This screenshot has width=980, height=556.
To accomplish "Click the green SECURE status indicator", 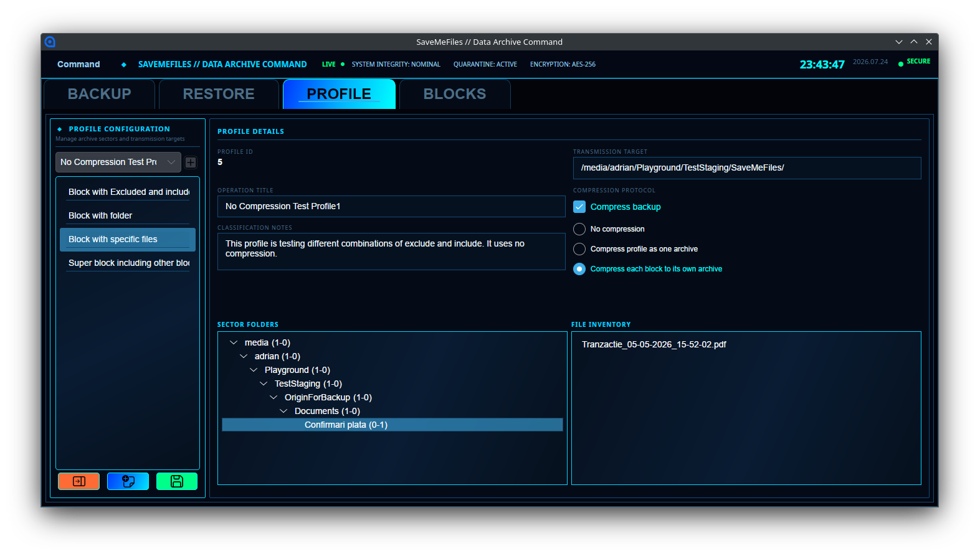I will (914, 62).
